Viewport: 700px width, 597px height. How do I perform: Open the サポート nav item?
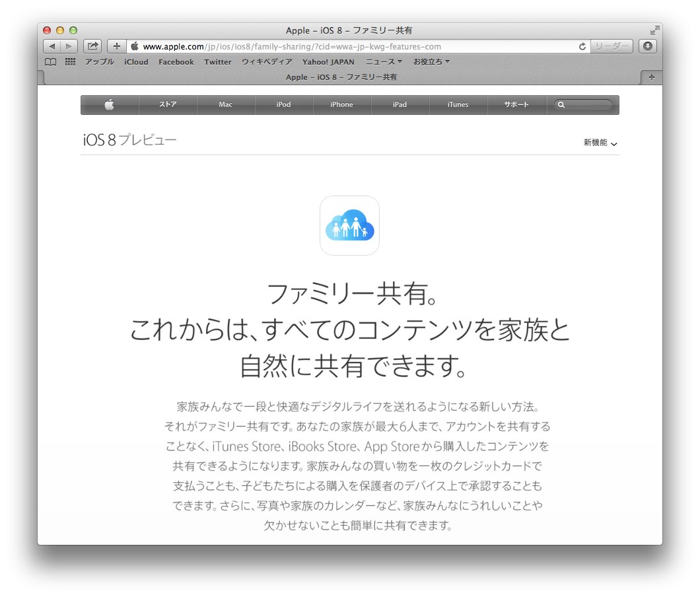(516, 104)
